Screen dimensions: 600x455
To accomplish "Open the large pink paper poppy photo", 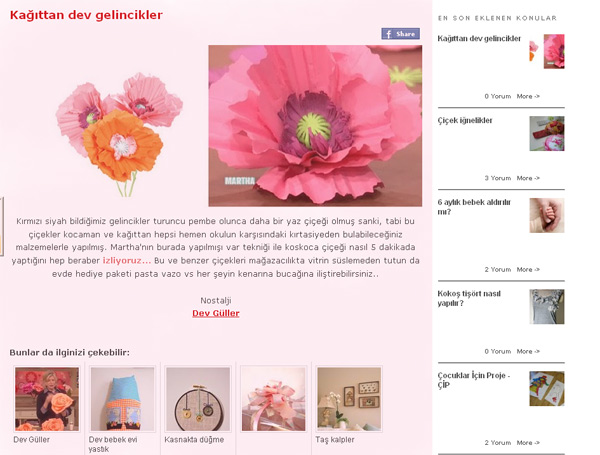I will tap(315, 126).
